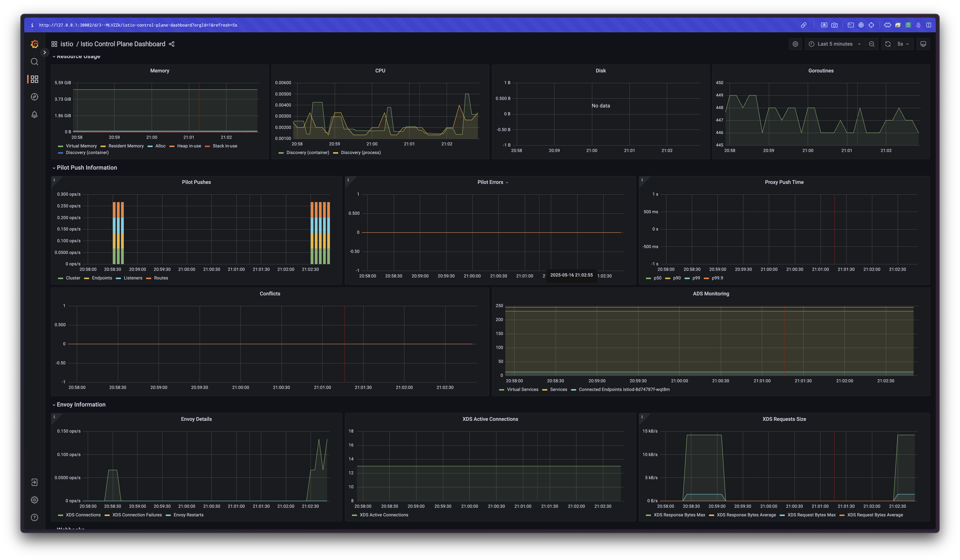Screen dimensions: 960x560
Task: Expand the sidebar with the arrow toggle
Action: [45, 53]
